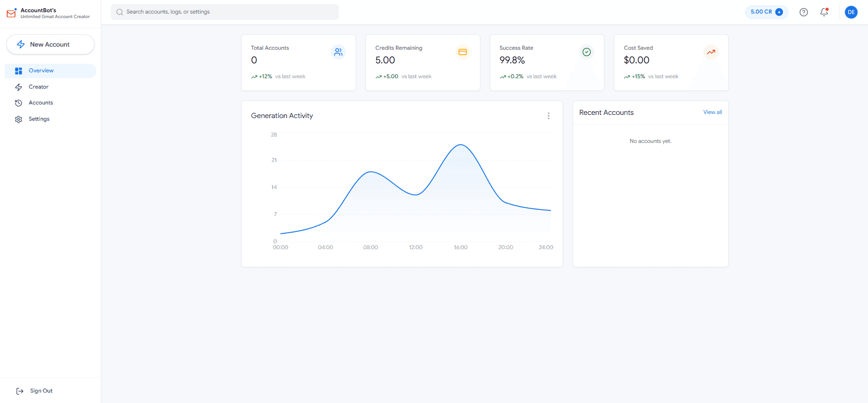Viewport: 868px width, 403px height.
Task: Open the notifications bell
Action: click(x=824, y=12)
